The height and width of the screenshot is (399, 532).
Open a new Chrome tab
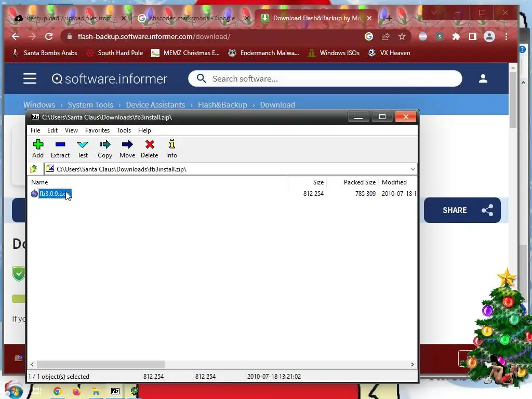(x=389, y=18)
